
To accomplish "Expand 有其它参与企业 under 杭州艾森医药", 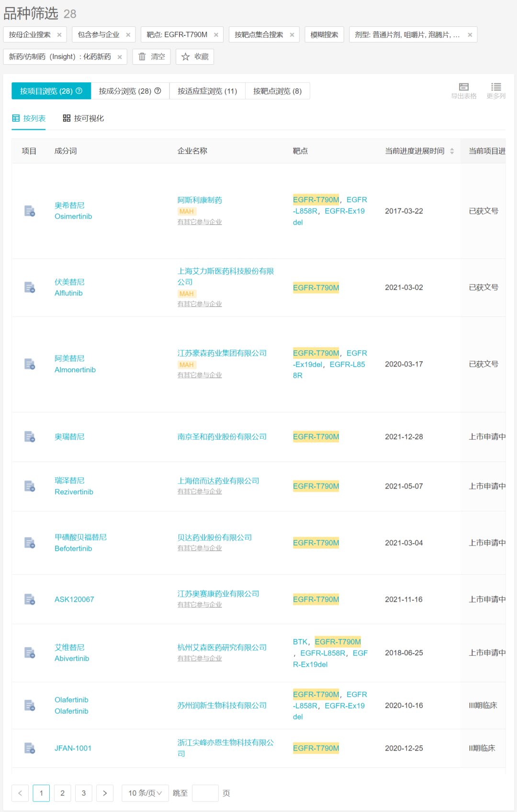I will pyautogui.click(x=200, y=658).
